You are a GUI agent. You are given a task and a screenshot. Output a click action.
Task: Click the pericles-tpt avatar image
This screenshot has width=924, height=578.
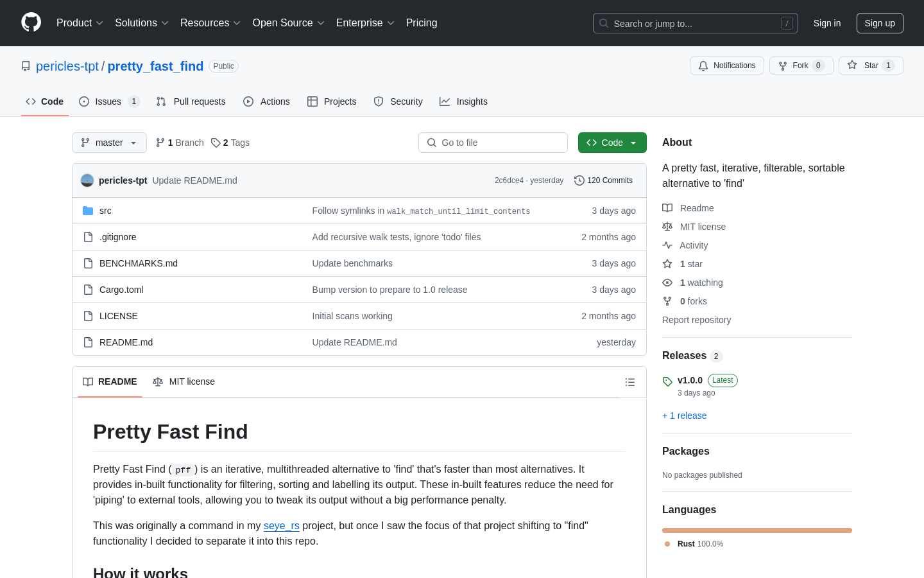pyautogui.click(x=87, y=180)
